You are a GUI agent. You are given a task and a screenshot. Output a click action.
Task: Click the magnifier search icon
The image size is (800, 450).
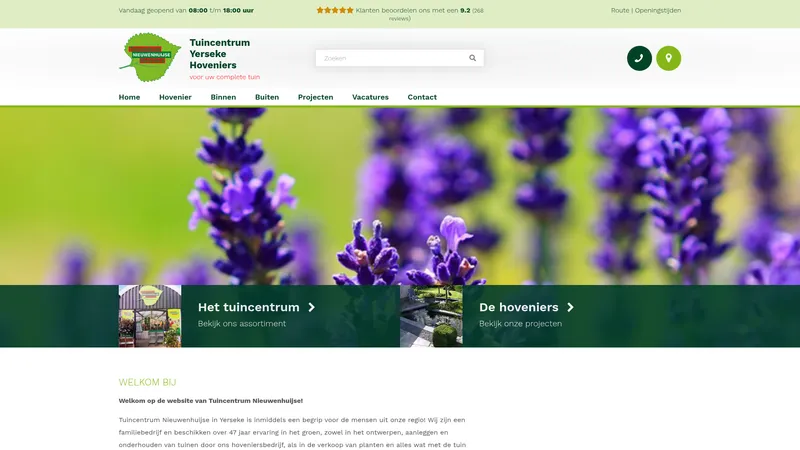tap(472, 58)
